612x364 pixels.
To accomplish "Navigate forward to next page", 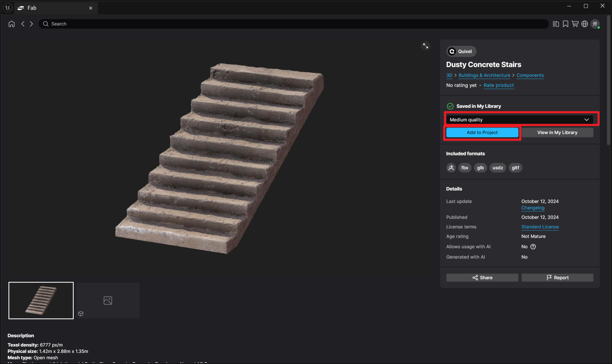I will [32, 24].
